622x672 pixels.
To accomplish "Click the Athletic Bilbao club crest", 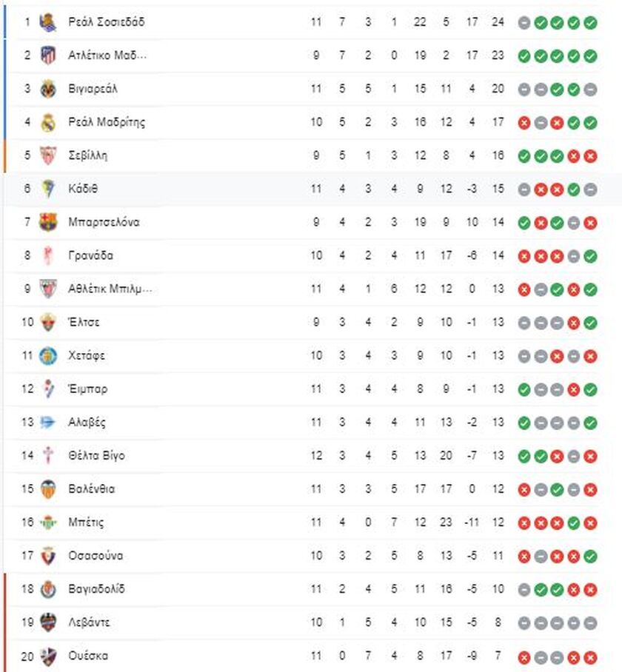I will [x=48, y=289].
